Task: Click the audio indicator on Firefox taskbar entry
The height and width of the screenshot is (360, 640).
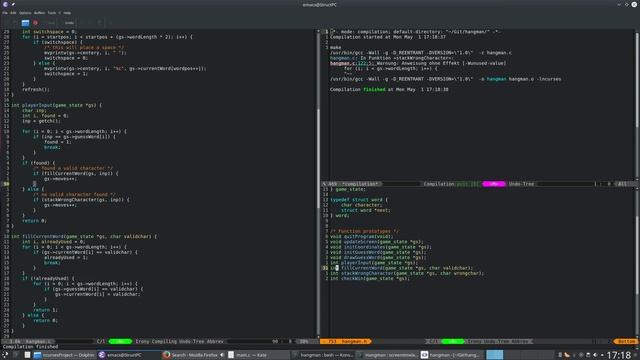Action: (x=222, y=355)
